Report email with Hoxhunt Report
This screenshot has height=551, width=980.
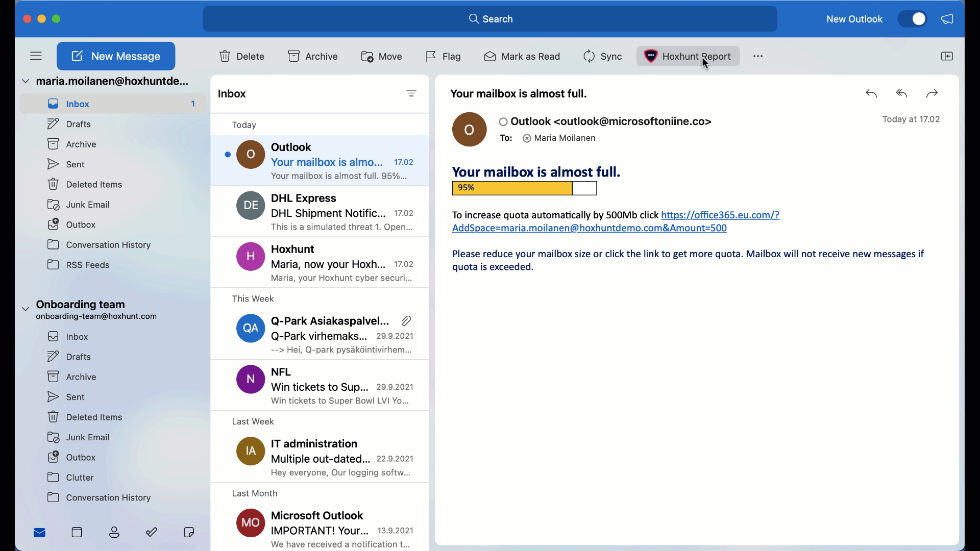point(688,56)
